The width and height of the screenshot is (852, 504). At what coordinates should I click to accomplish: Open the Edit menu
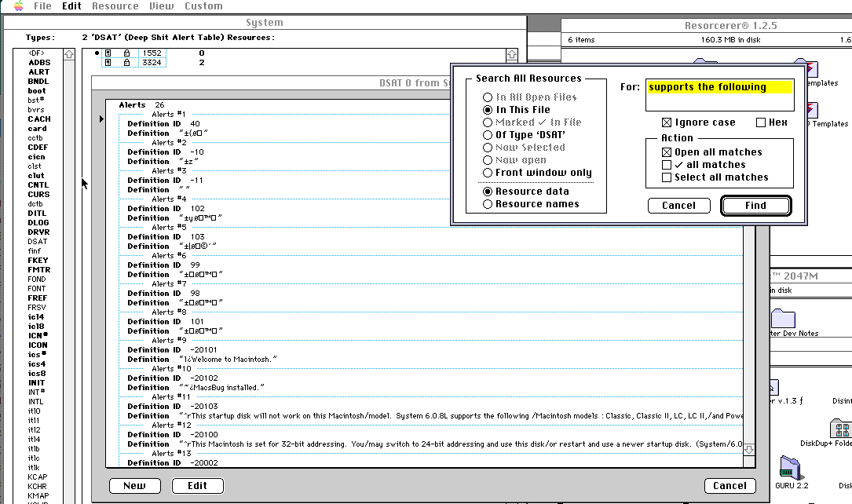point(71,6)
